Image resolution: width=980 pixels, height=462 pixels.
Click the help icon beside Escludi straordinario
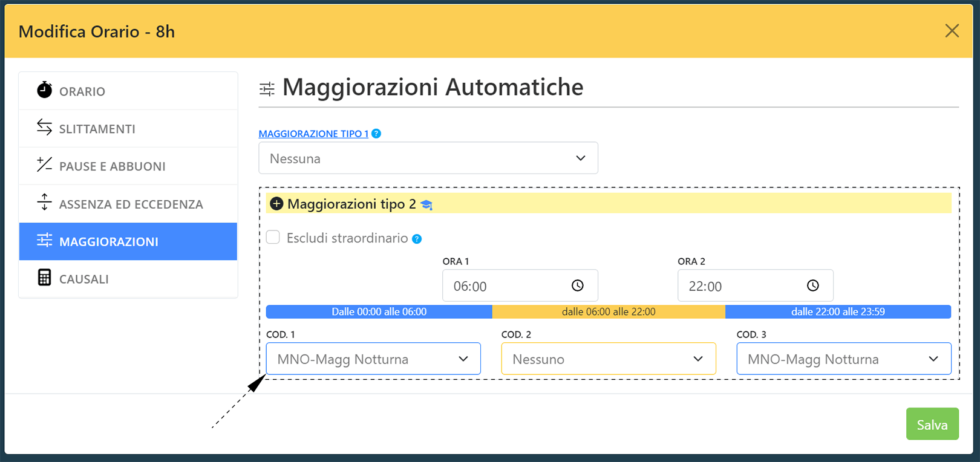pos(417,239)
